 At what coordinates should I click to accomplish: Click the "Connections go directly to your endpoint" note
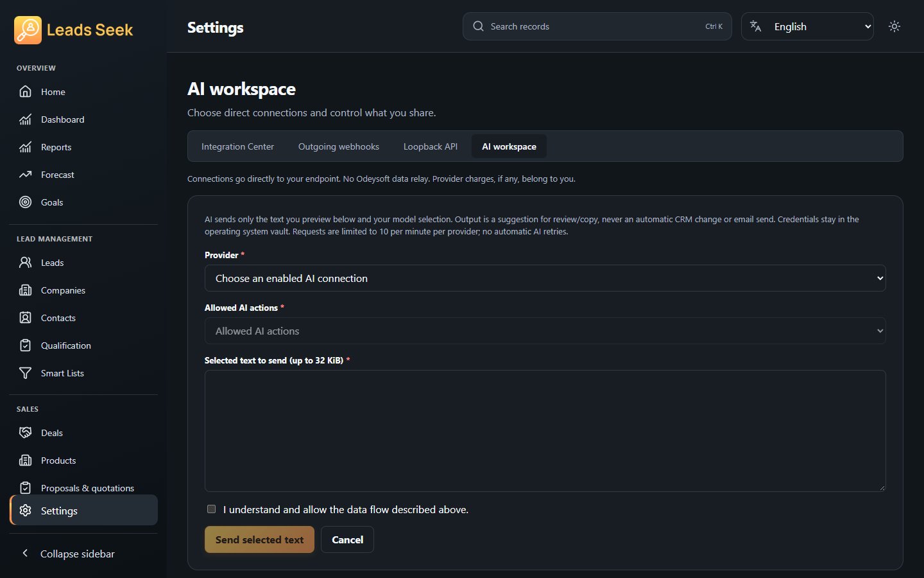pyautogui.click(x=381, y=179)
